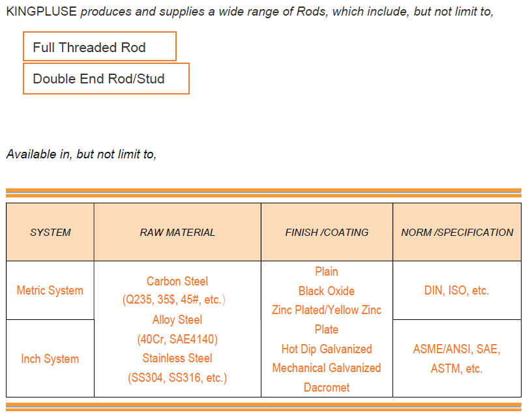Click the Stainless Steel entry

[177, 358]
